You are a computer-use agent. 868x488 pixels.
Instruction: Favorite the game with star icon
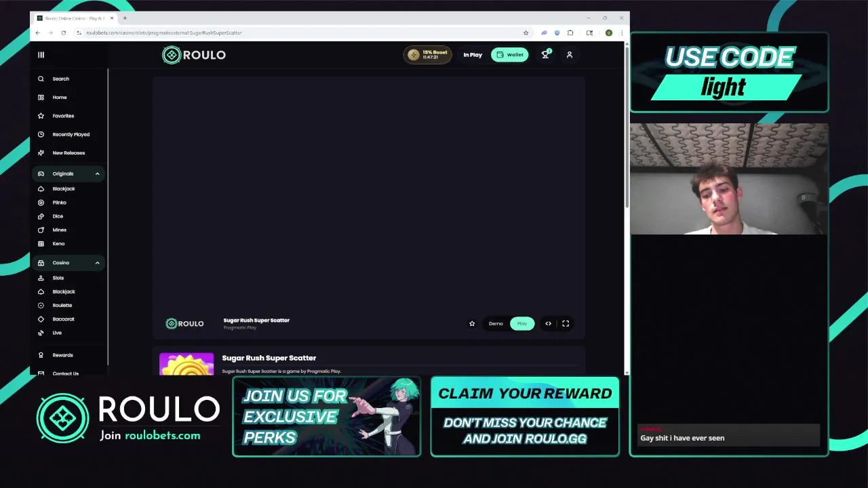pos(472,323)
